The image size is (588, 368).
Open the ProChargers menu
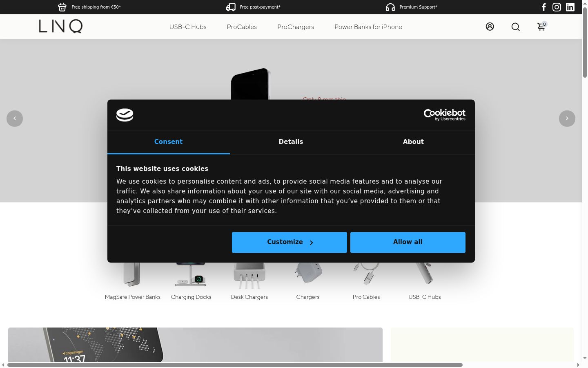(296, 27)
